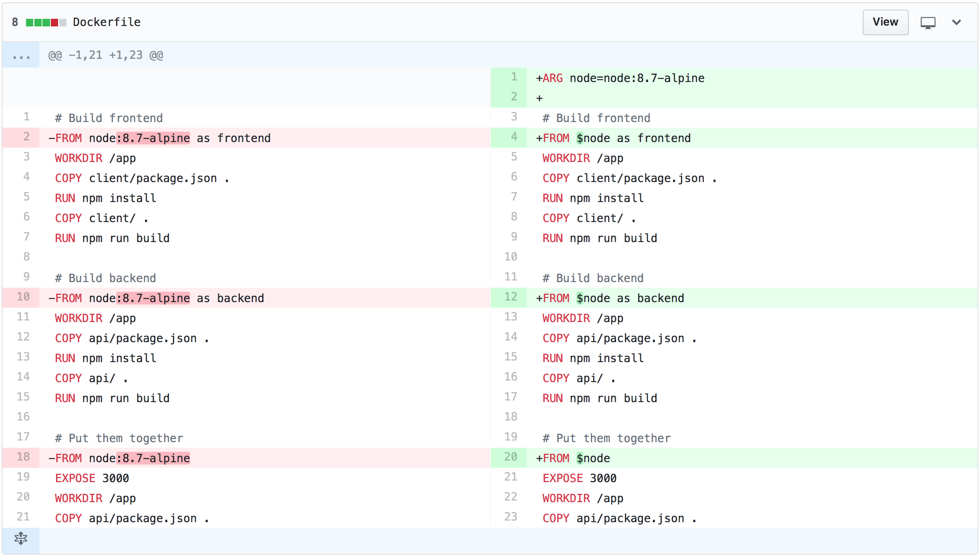Screen dimensions: 980x557
Task: Click left 'COPY api/package.json .' line 12
Action: click(x=132, y=338)
